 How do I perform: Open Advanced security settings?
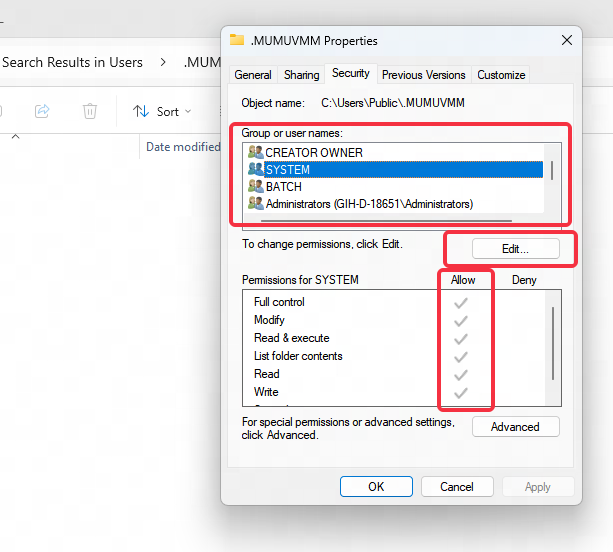tap(515, 427)
